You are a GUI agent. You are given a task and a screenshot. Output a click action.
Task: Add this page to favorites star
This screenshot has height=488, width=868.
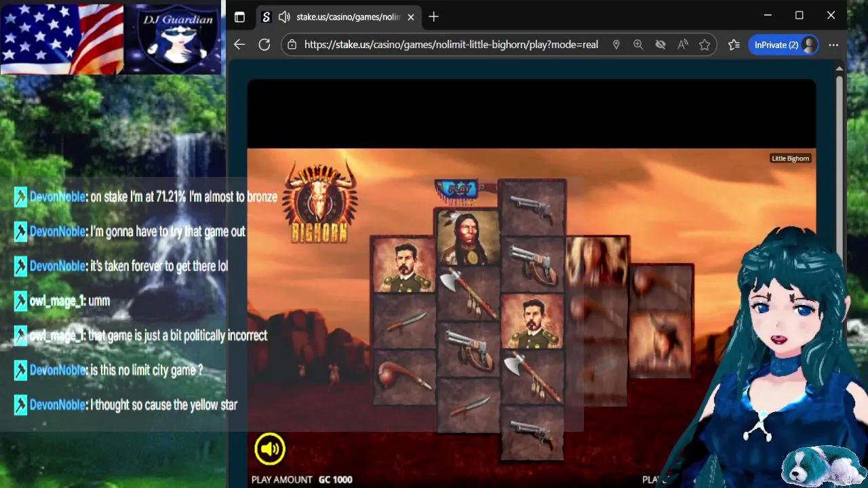point(705,45)
